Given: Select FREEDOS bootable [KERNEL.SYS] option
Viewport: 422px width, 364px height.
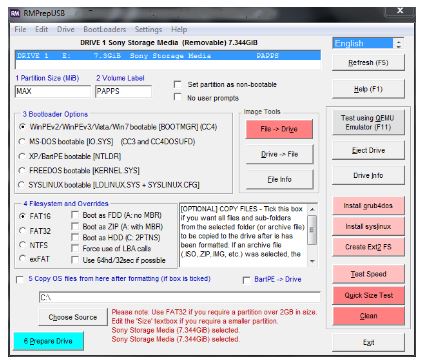Looking at the screenshot, I should [x=22, y=170].
